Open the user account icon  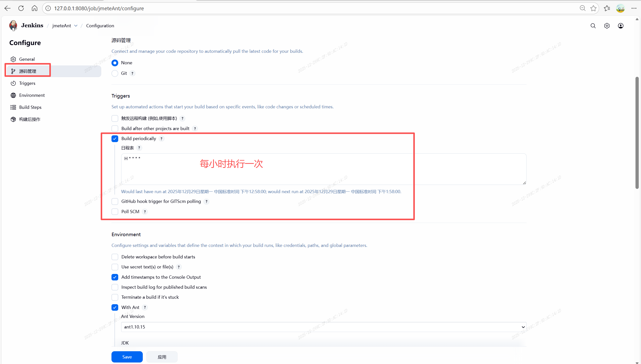point(620,26)
